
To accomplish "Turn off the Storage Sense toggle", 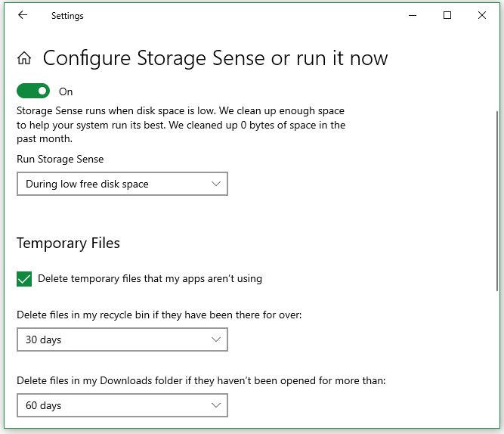I will (x=32, y=91).
